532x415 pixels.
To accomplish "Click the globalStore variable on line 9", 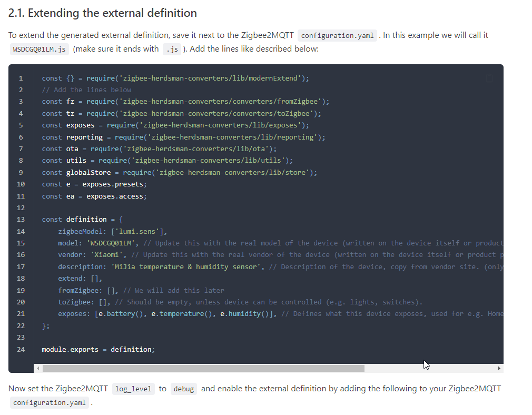I will tap(88, 173).
